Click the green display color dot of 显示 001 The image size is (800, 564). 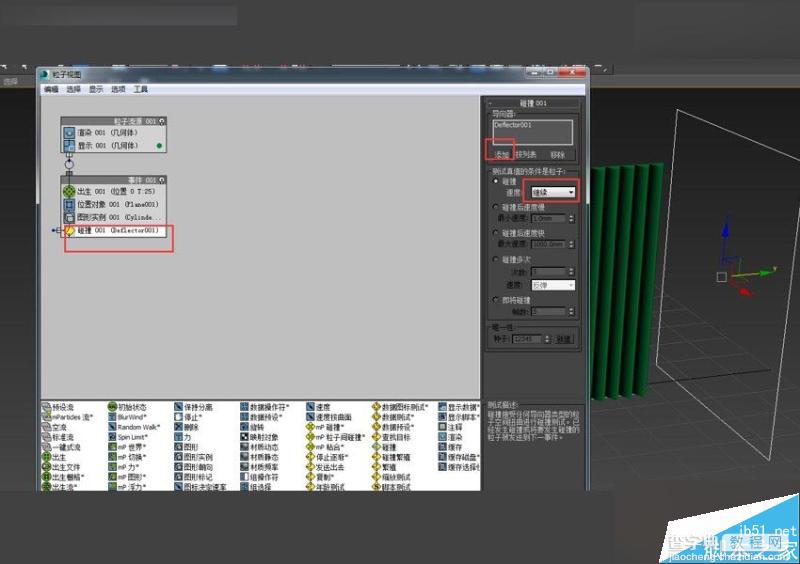click(159, 146)
